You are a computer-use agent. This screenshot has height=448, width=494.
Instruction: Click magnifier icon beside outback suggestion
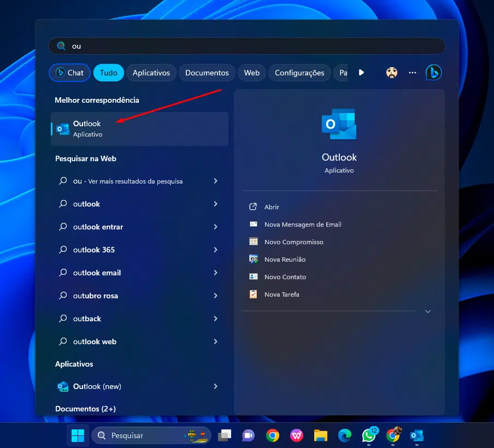point(63,318)
